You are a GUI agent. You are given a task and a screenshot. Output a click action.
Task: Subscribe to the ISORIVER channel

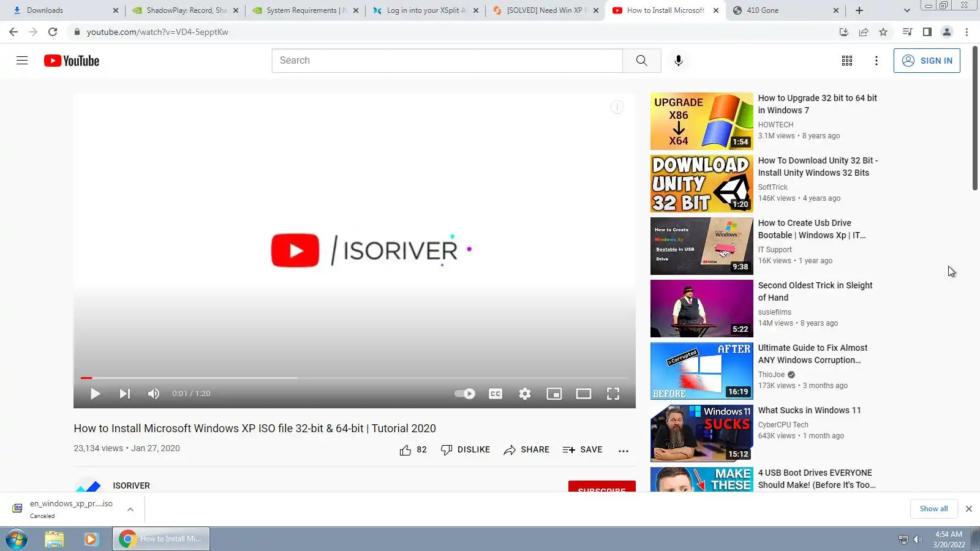(x=601, y=487)
